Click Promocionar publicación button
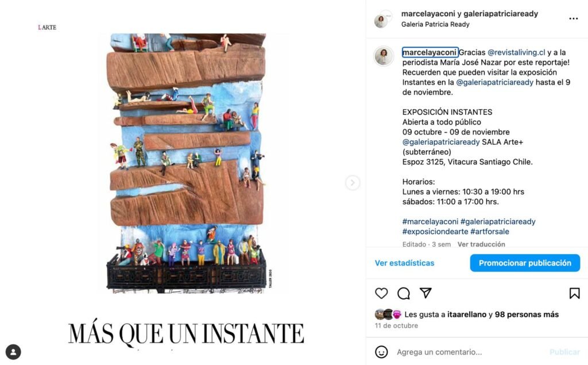This screenshot has height=365, width=588. [525, 263]
